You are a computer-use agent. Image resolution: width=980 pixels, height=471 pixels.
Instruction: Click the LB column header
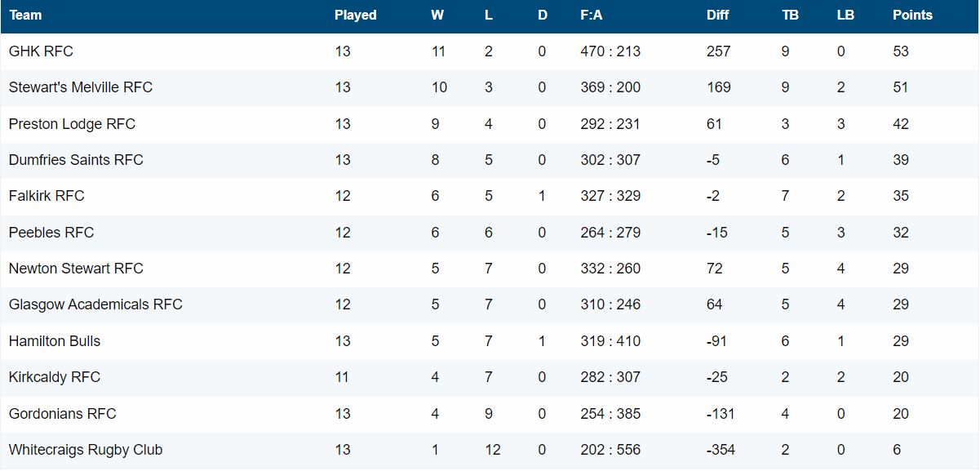(845, 15)
